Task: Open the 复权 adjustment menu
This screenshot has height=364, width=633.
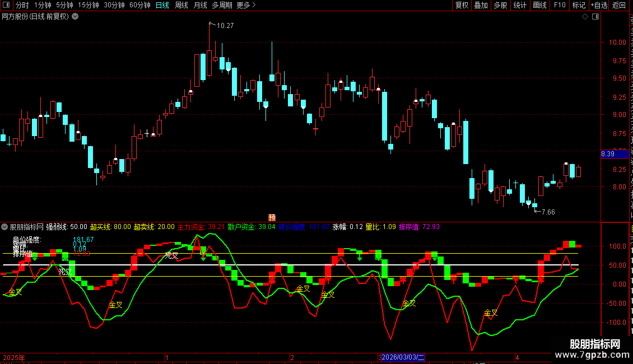Action: [x=462, y=5]
